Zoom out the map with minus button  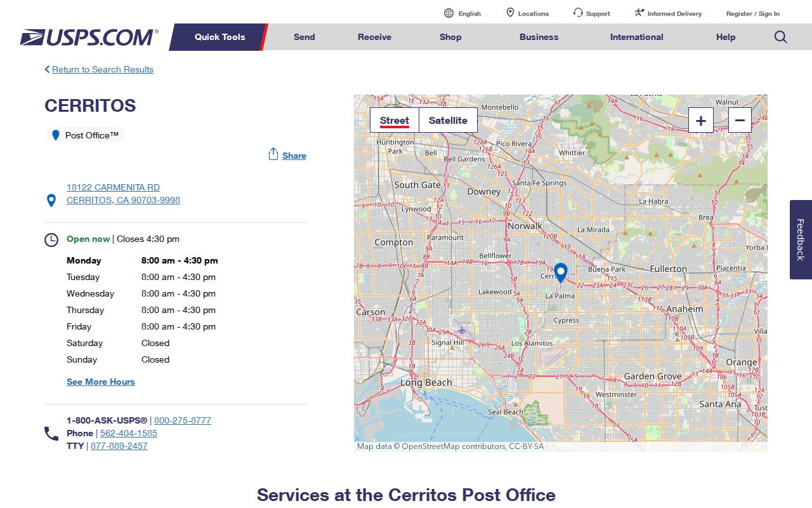click(x=740, y=120)
